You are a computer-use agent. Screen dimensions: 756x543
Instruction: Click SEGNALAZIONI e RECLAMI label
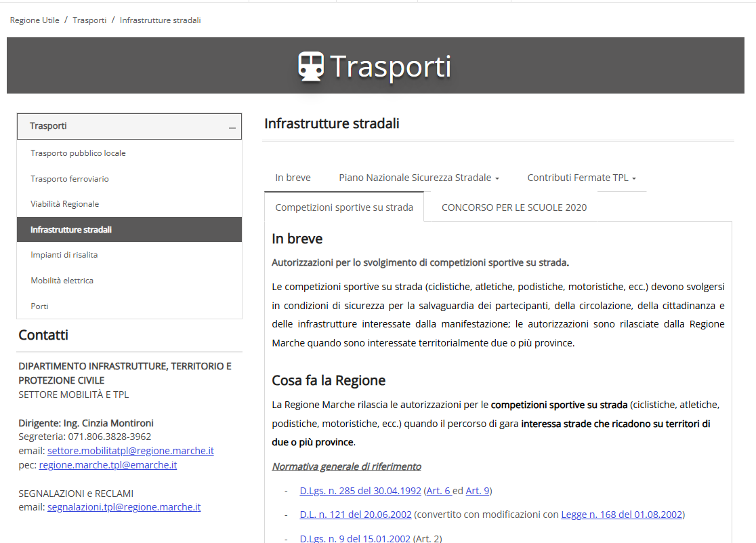tap(76, 494)
